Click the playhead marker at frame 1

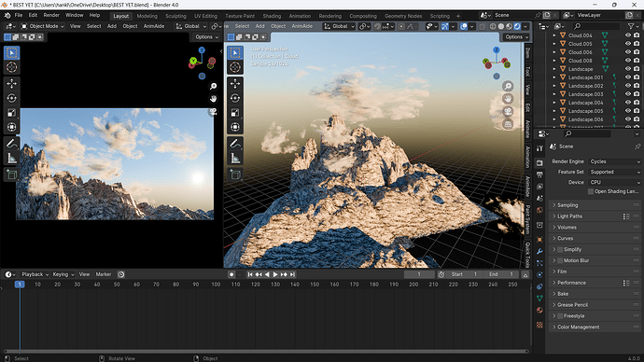20,284
